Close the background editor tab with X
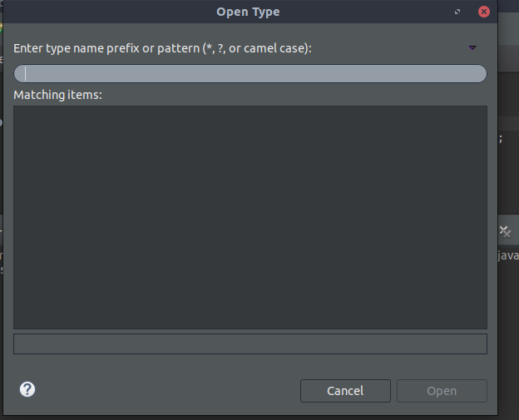Viewport: 519px width, 420px height. (505, 230)
